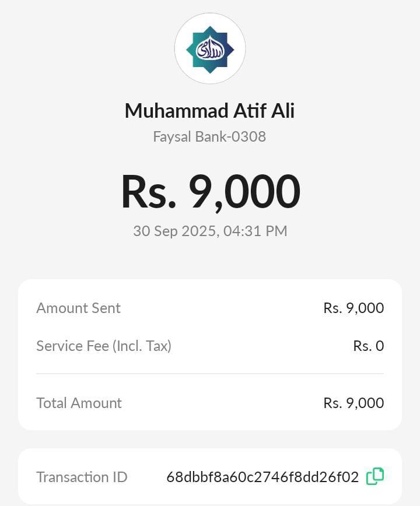Select the transaction ID 68dbbf8a60c2746f8dd26f02
This screenshot has height=506, width=420.
coord(262,477)
